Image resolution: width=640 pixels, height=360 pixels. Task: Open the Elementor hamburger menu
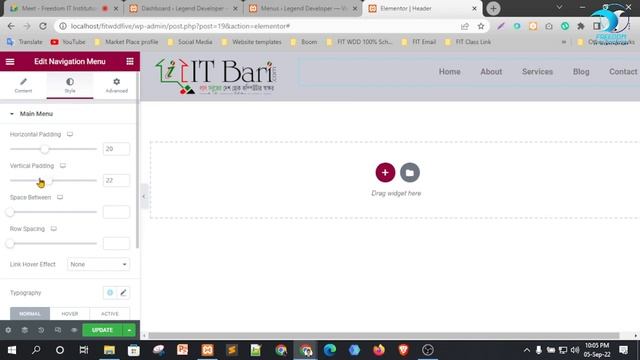pyautogui.click(x=10, y=62)
